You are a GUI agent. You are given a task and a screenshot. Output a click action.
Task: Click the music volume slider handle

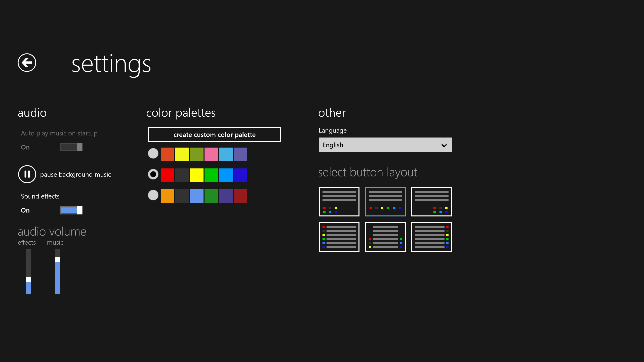(58, 260)
